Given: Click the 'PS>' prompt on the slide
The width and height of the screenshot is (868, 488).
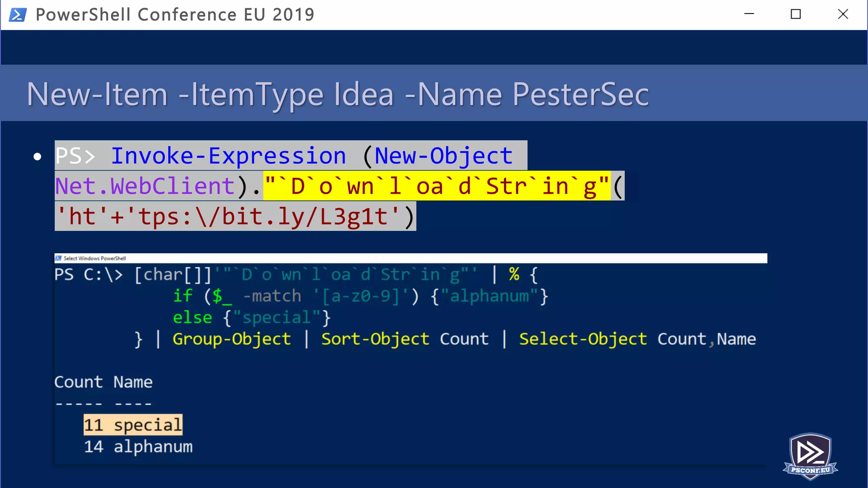Looking at the screenshot, I should (75, 156).
